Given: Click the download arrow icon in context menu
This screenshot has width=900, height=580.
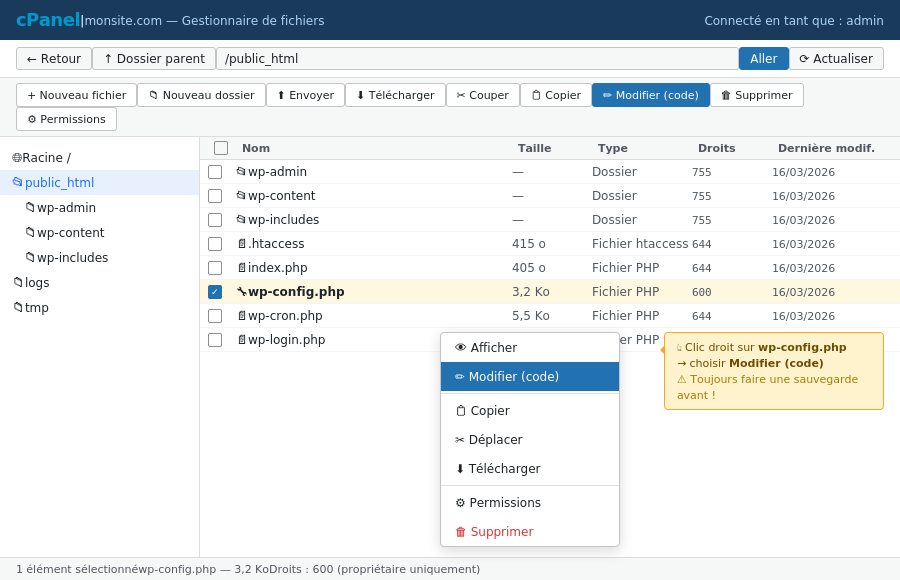Looking at the screenshot, I should 460,469.
